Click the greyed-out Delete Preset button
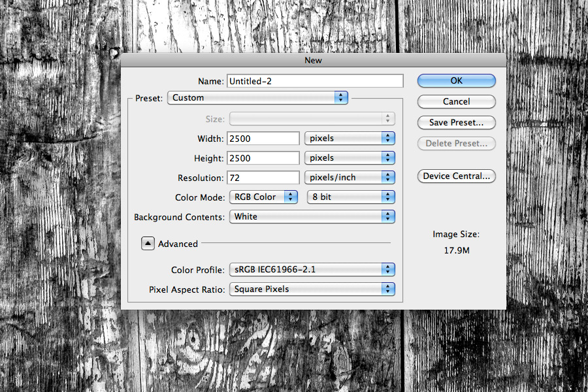The height and width of the screenshot is (392, 588). 456,143
